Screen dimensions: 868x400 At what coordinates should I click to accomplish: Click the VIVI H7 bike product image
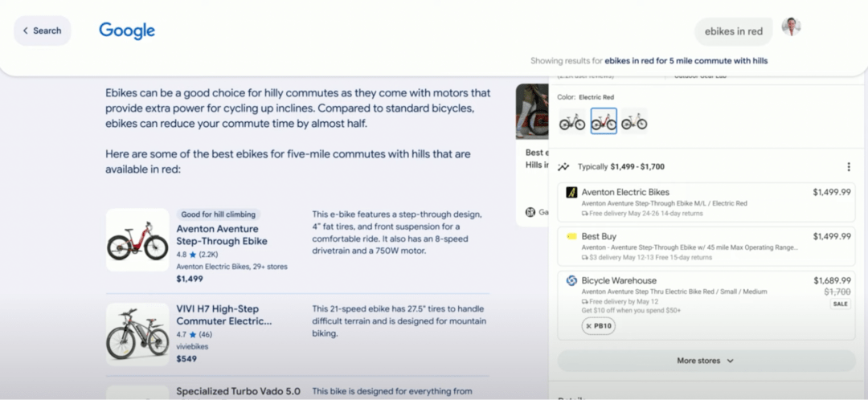[137, 334]
